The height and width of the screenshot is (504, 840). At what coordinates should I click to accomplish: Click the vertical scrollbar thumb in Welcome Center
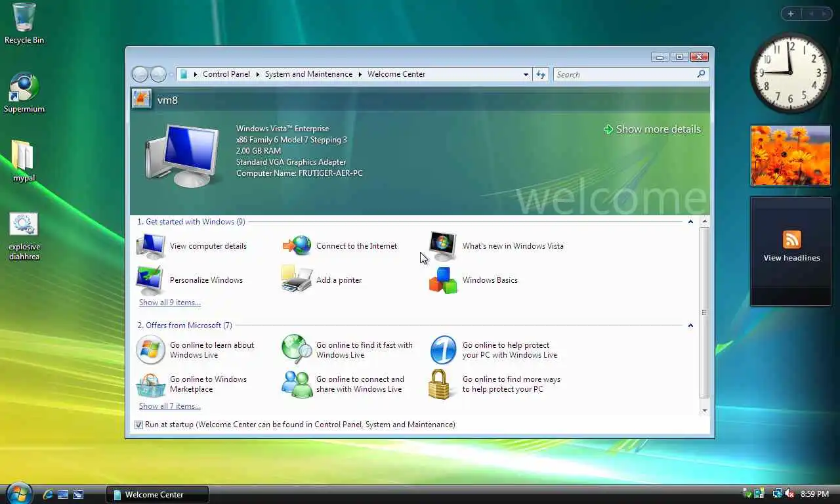[x=705, y=312]
